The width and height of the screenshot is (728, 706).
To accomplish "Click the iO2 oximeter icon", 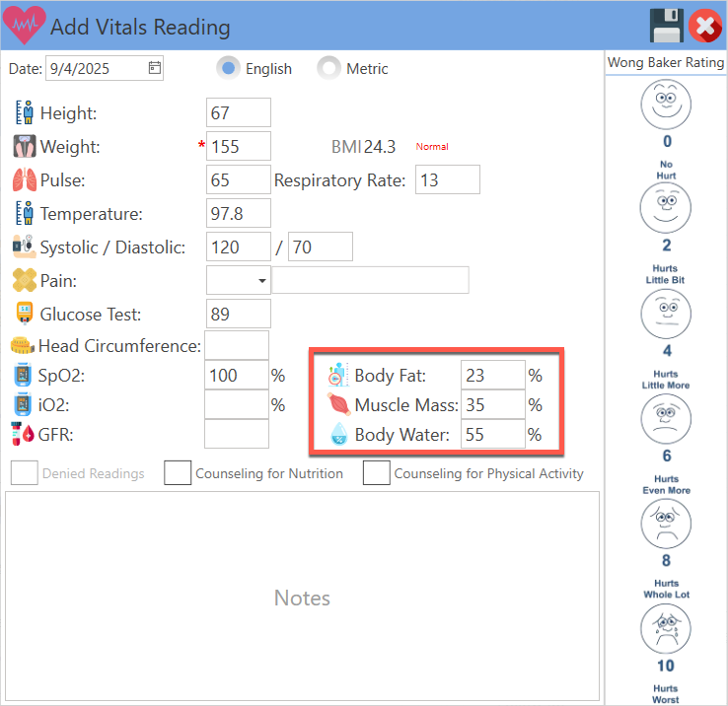I will point(23,404).
